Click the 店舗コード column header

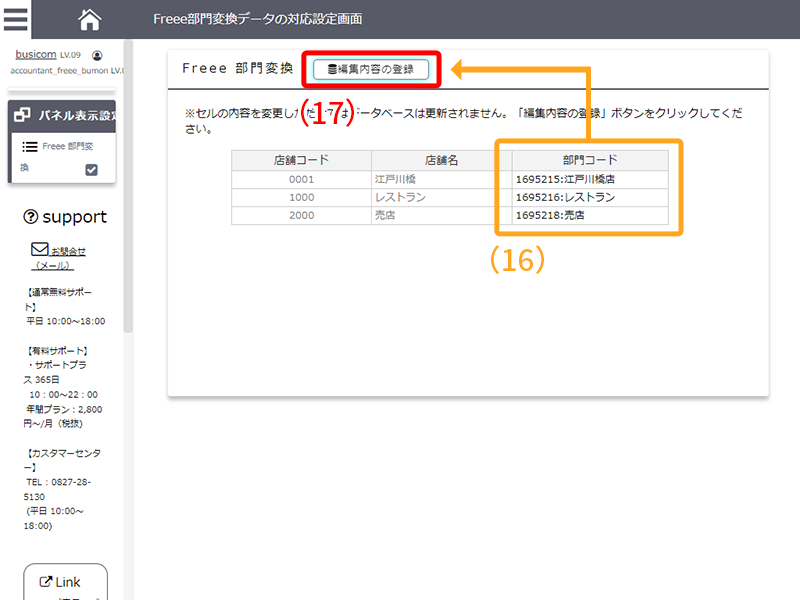point(301,160)
